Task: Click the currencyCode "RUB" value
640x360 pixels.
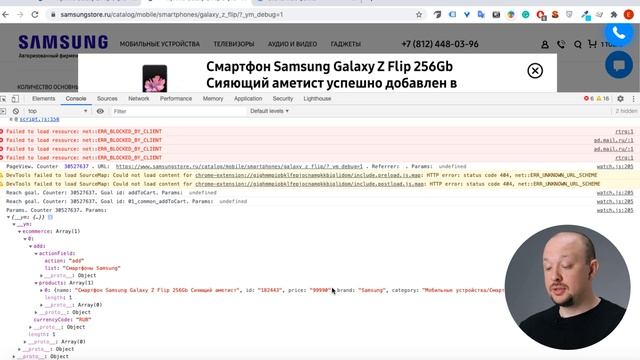Action: click(x=84, y=320)
